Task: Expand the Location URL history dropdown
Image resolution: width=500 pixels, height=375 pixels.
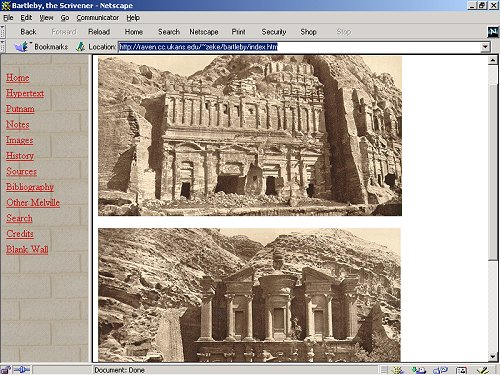Action: click(x=486, y=47)
